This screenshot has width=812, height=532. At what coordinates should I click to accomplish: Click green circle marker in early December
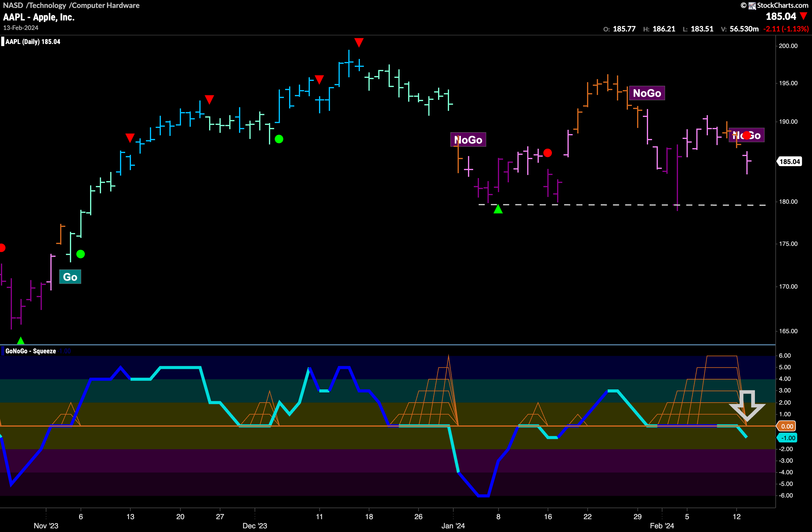[x=279, y=139]
